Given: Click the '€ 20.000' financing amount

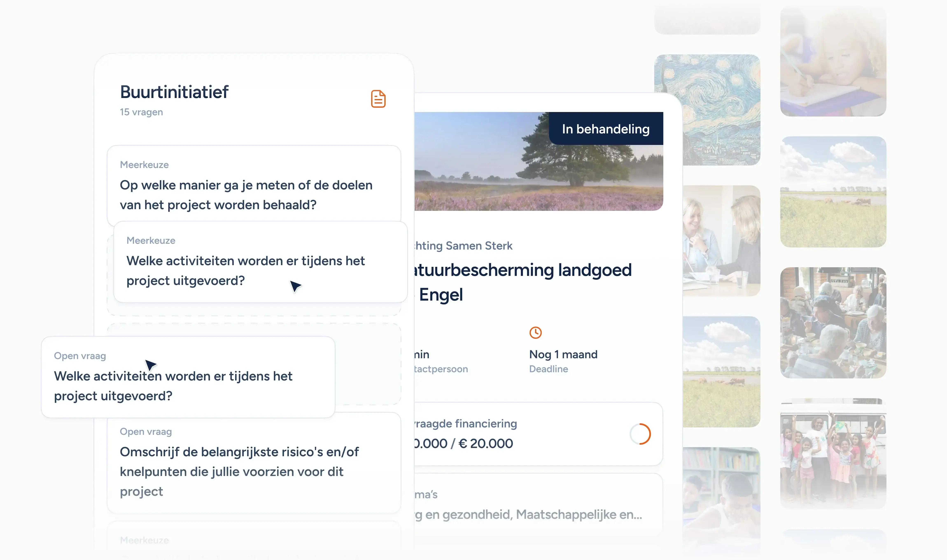Looking at the screenshot, I should [486, 443].
